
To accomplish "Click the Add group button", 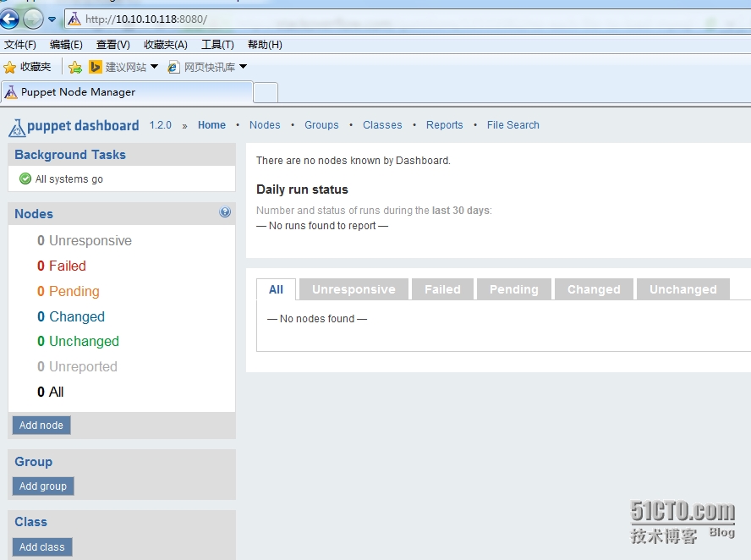I will point(42,486).
